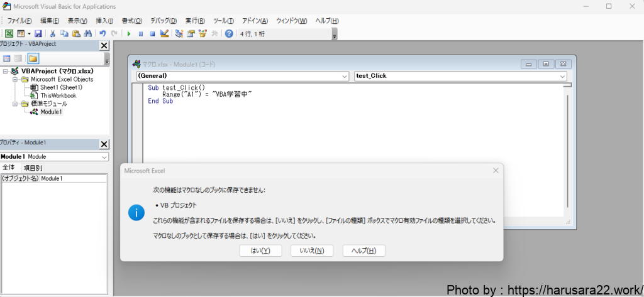644x297 pixels.
Task: Click the Save icon in the toolbar
Action: click(38, 33)
